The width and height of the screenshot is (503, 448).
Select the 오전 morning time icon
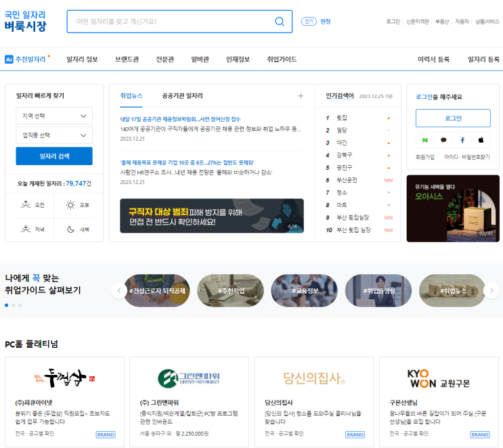point(26,204)
